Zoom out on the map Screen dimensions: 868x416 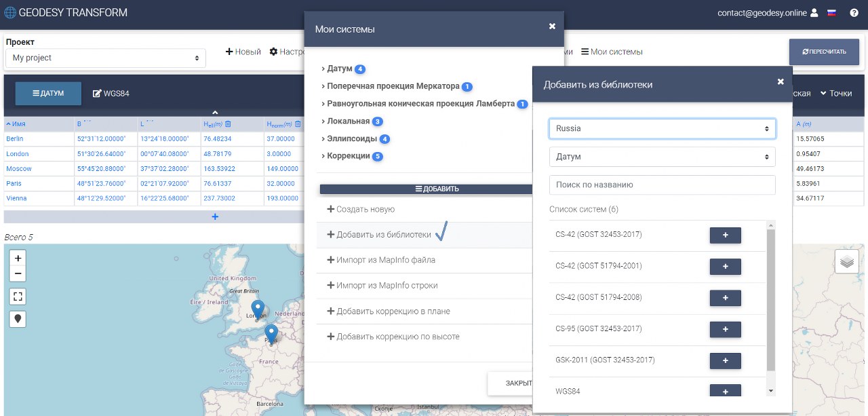[x=18, y=273]
